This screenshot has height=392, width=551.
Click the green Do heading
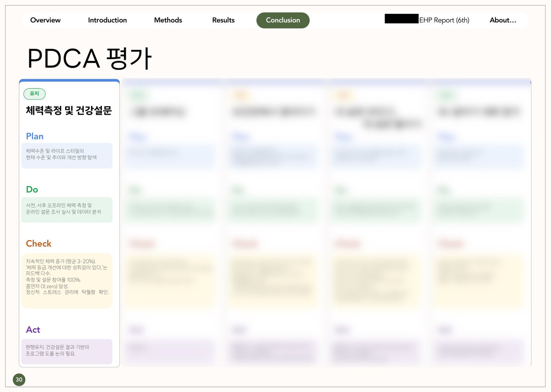pyautogui.click(x=32, y=190)
